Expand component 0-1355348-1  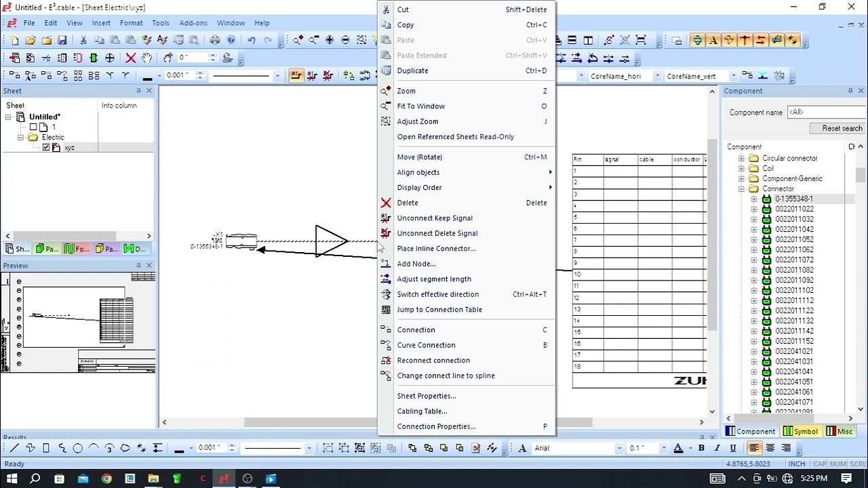(x=754, y=199)
